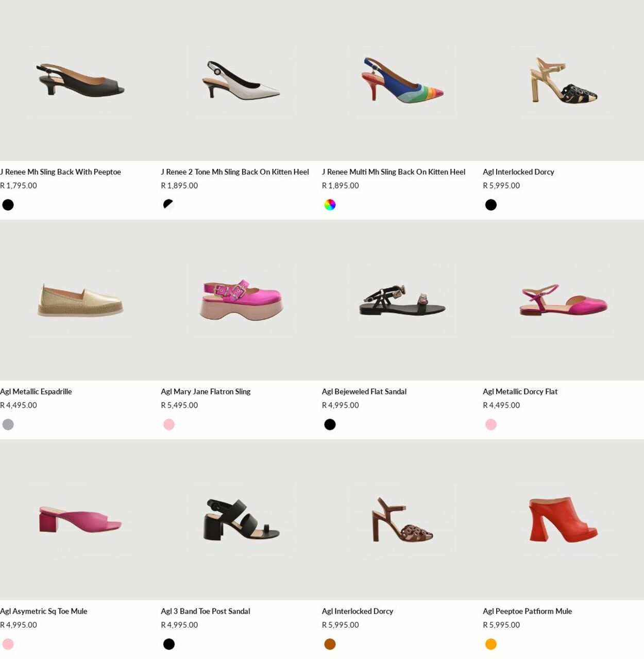Screen dimensions: 644x659
Task: Click R 4,995.00 price under 3 Band Toe Post Sandal
Action: pyautogui.click(x=179, y=626)
